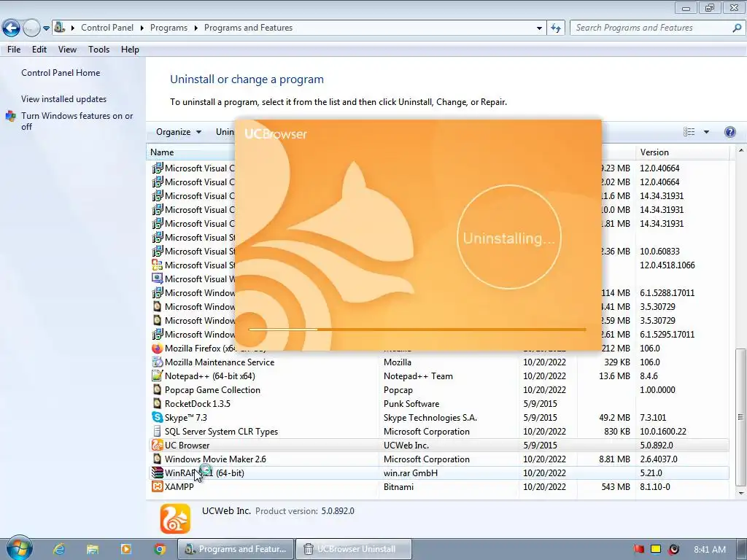This screenshot has width=747, height=560.
Task: Click scrollbar up arrow in program list
Action: pyautogui.click(x=740, y=151)
